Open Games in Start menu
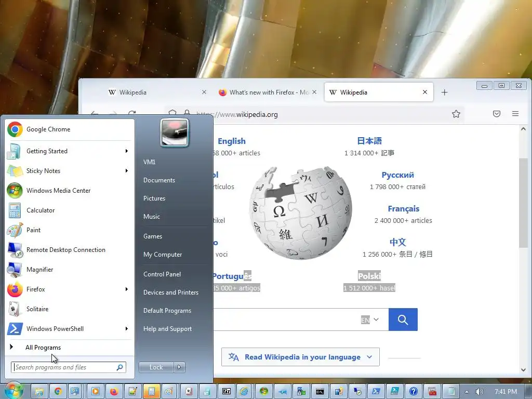Viewport: 532px width, 399px height. [153, 236]
